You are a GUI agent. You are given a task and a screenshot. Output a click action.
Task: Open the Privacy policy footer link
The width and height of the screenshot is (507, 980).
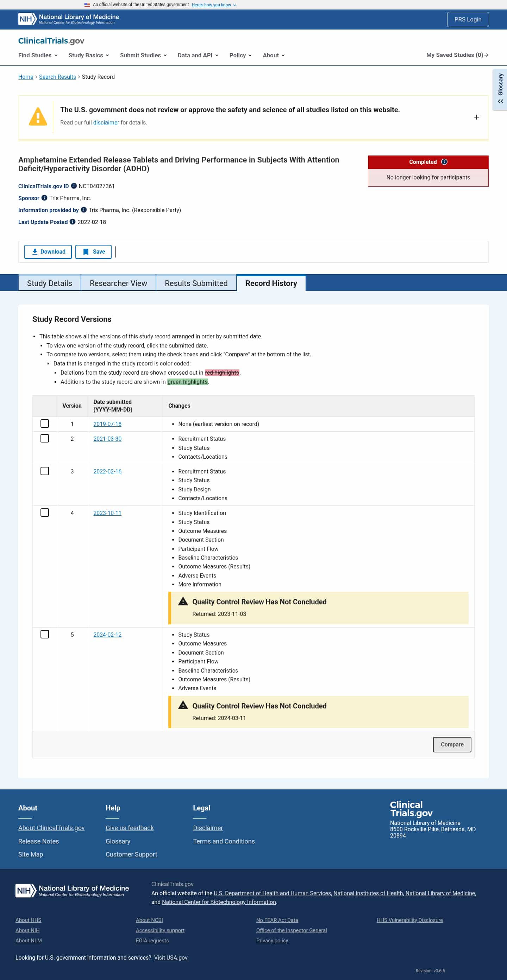point(272,941)
